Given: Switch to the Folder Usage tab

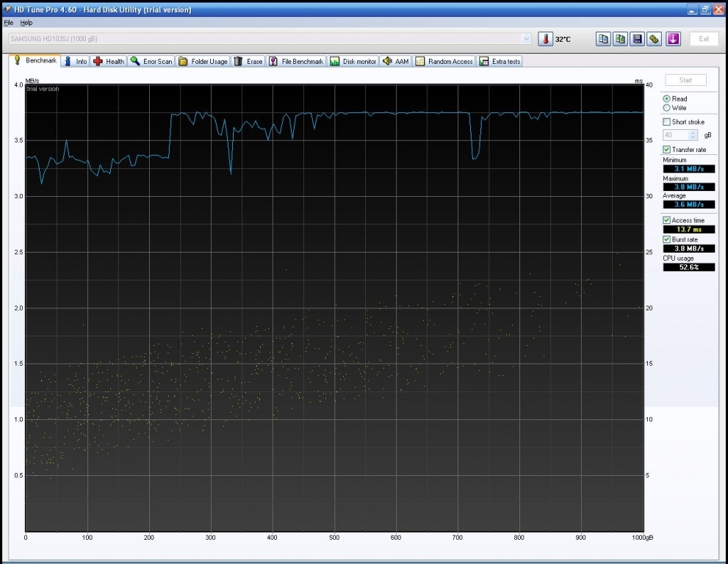Looking at the screenshot, I should (203, 61).
